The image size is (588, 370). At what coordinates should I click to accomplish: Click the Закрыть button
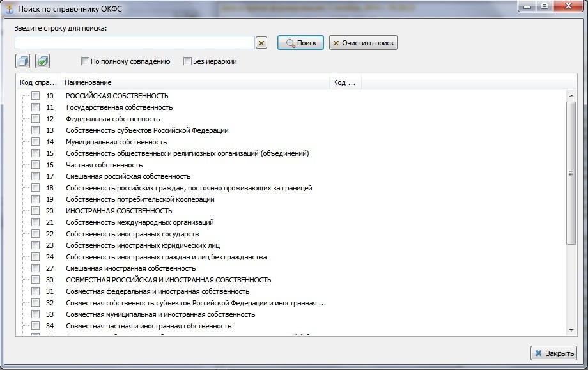pyautogui.click(x=553, y=353)
